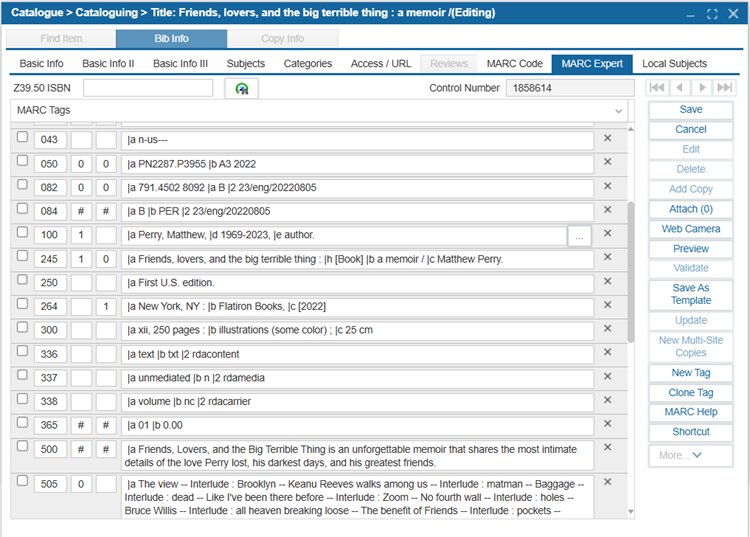Click the MARC tags vertical scrollbar thumb

pyautogui.click(x=630, y=272)
